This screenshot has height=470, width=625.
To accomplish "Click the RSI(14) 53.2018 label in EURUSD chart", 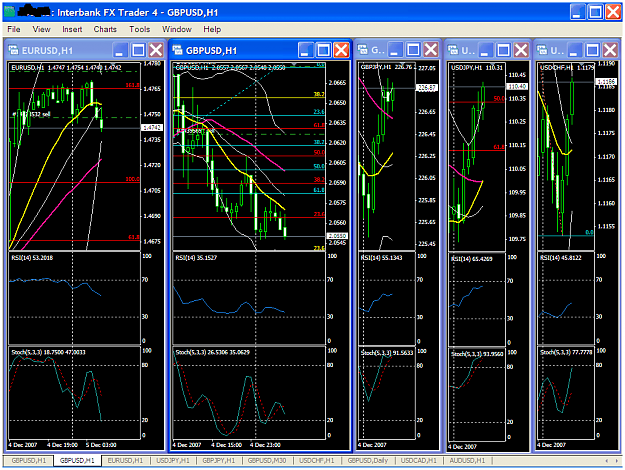I will pos(32,258).
